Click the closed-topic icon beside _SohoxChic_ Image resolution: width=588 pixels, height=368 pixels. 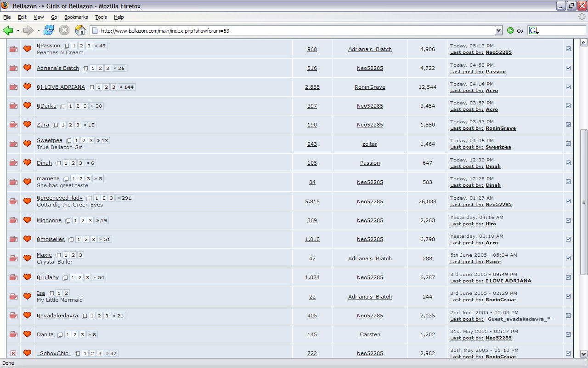point(13,353)
